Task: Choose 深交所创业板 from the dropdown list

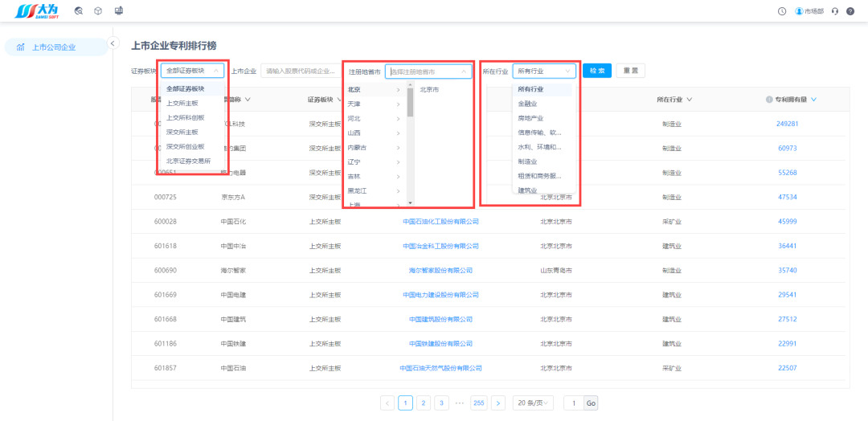Action: (191, 146)
